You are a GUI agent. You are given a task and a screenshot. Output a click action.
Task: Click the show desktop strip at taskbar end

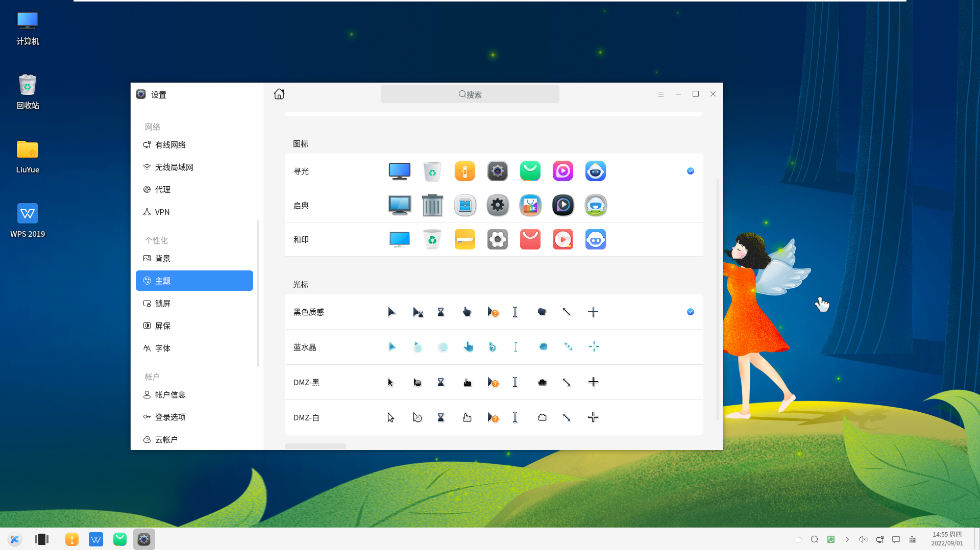point(976,539)
